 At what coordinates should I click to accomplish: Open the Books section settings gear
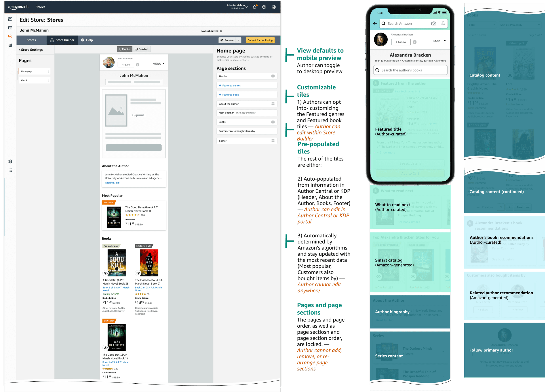click(273, 122)
